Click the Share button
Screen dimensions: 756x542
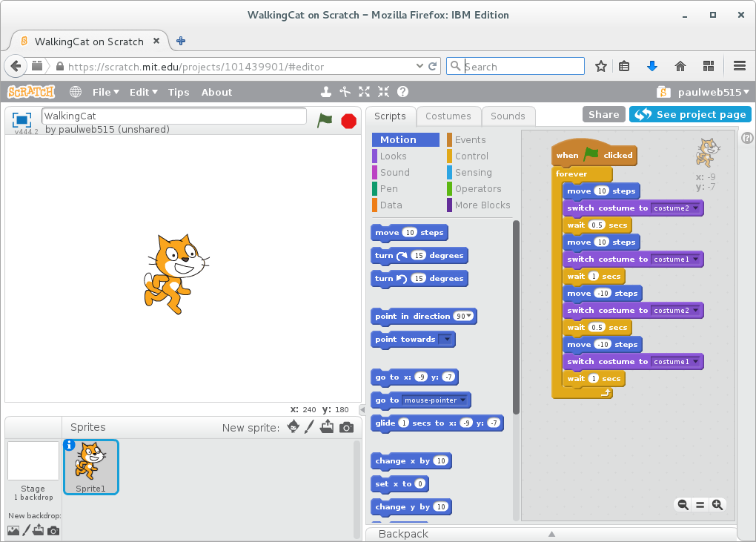pyautogui.click(x=603, y=114)
